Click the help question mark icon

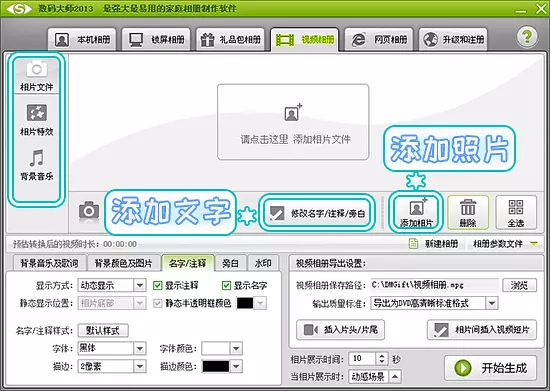point(526,36)
